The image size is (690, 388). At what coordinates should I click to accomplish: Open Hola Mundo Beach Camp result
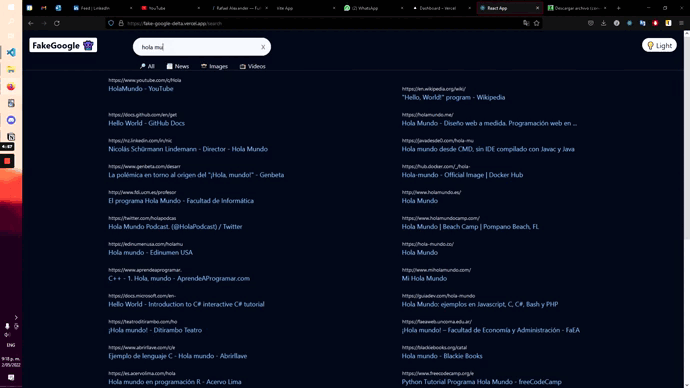[470, 227]
